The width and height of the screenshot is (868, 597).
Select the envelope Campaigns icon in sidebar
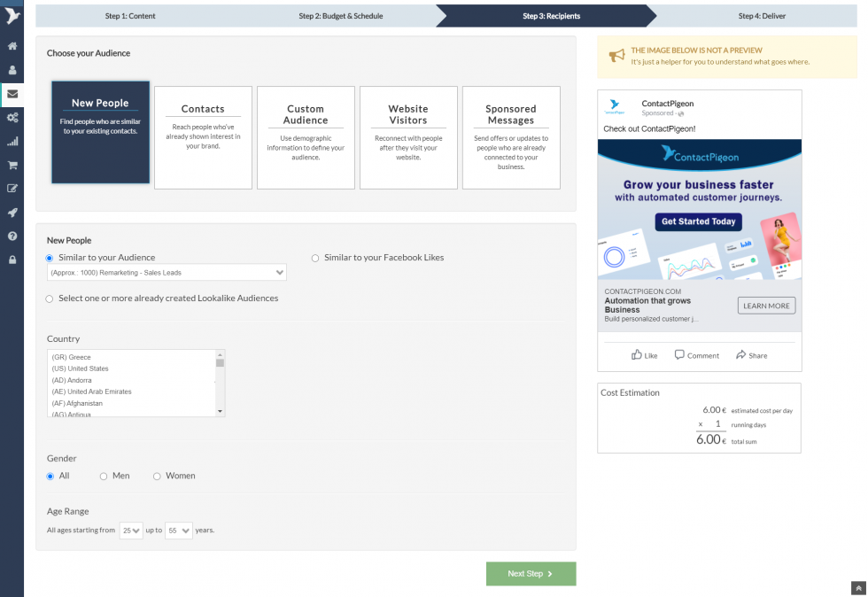click(x=12, y=93)
